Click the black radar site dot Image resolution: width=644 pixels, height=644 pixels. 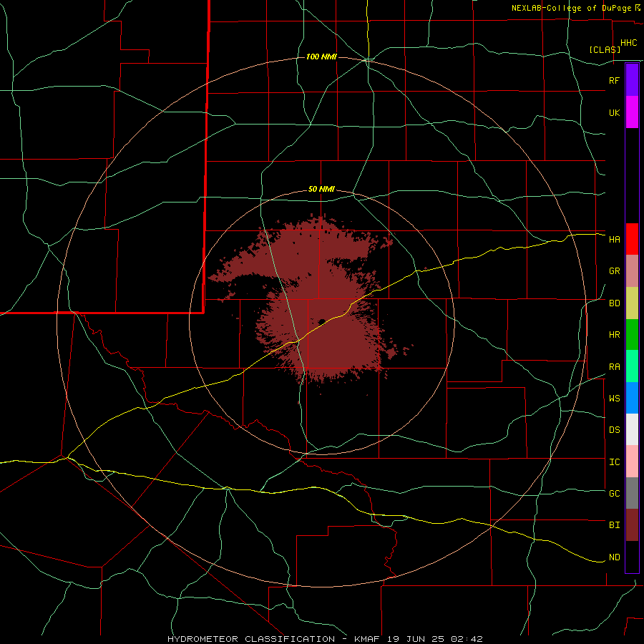pyautogui.click(x=322, y=321)
